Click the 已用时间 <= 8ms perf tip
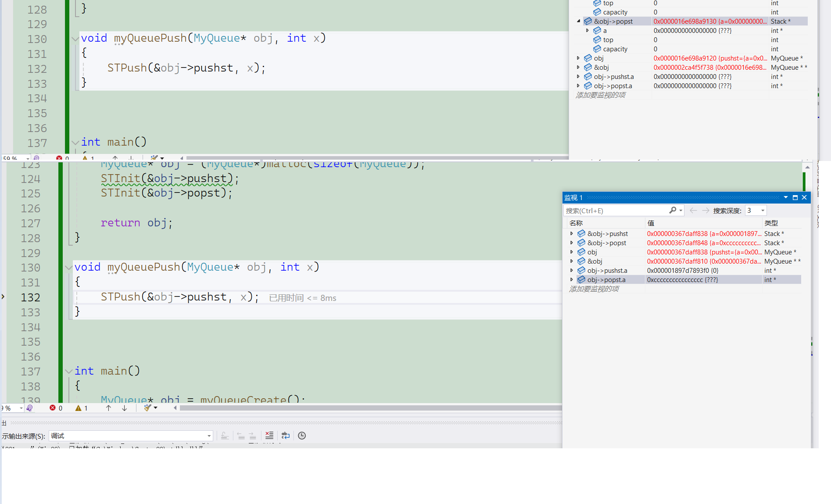This screenshot has width=831, height=504. point(302,298)
